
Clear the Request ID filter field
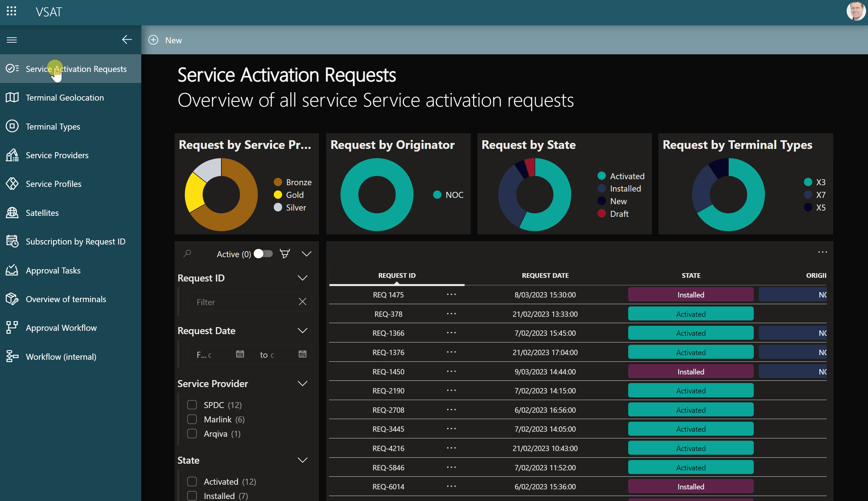(302, 302)
